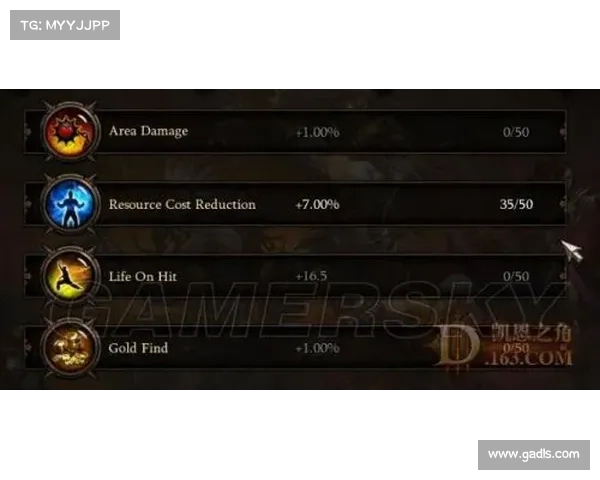Click left arrow on Resource Cost Reduction row

pyautogui.click(x=28, y=204)
